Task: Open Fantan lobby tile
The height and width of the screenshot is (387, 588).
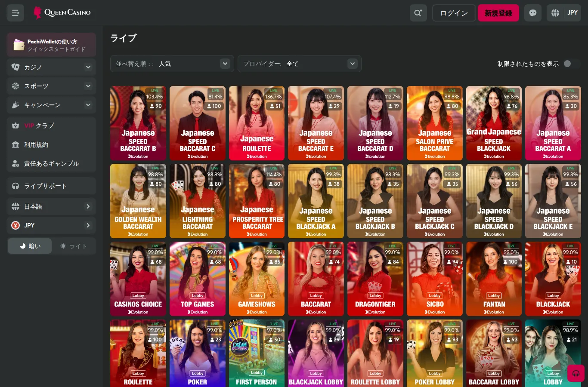Action: (494, 279)
